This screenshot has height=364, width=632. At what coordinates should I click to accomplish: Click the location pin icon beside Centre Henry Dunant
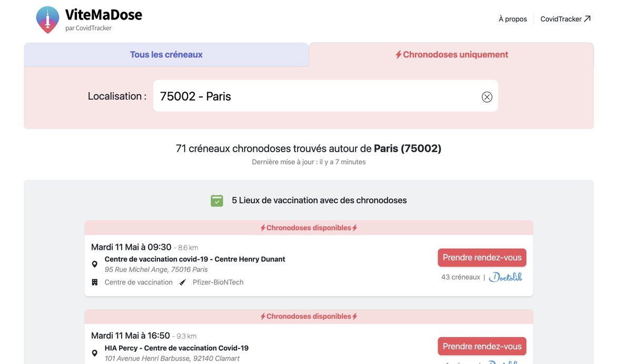(x=95, y=264)
